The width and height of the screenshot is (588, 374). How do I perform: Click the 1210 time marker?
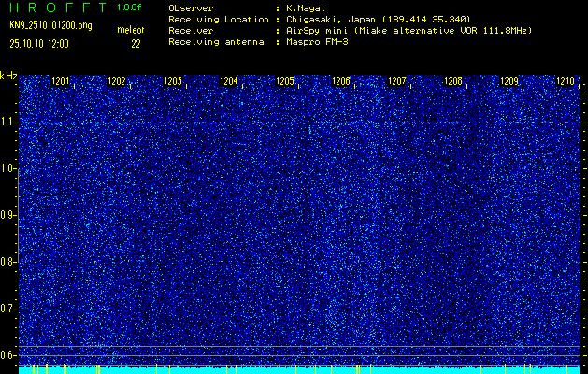pos(565,82)
